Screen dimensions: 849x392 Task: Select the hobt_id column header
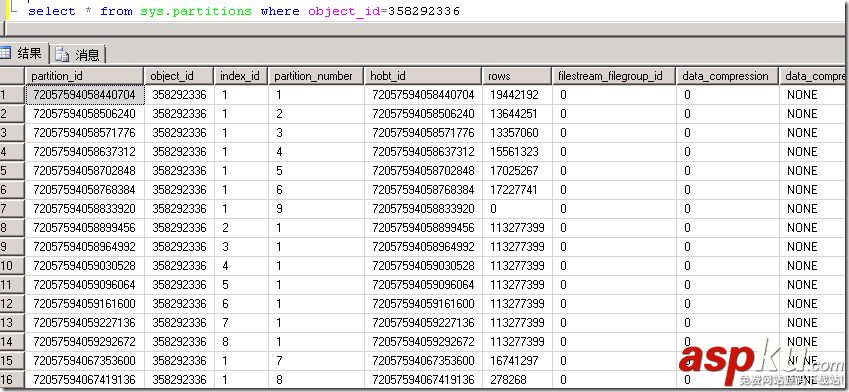click(x=423, y=76)
